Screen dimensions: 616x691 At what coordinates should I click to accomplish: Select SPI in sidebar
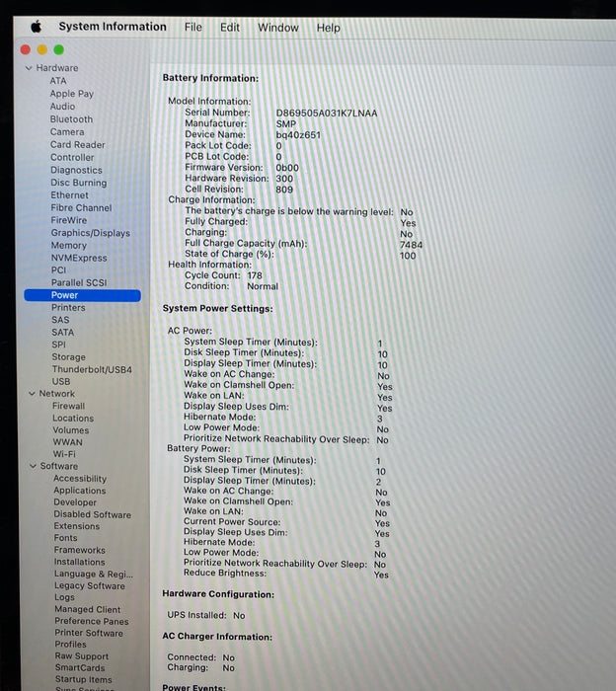58,345
